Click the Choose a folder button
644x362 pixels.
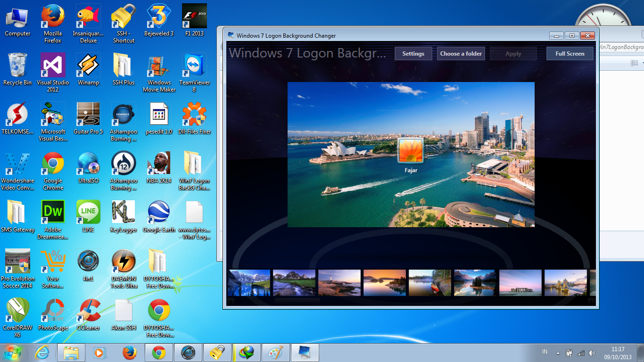pos(461,53)
